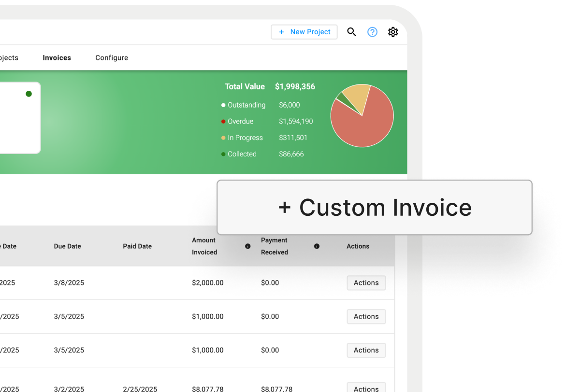The width and height of the screenshot is (580, 392).
Task: Select the In Progress legend entry
Action: (x=242, y=138)
